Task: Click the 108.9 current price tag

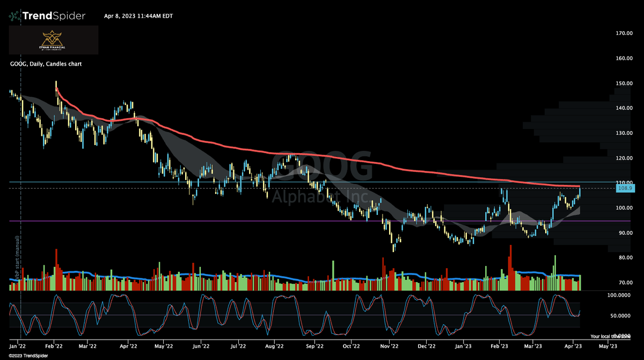Action: [x=625, y=188]
